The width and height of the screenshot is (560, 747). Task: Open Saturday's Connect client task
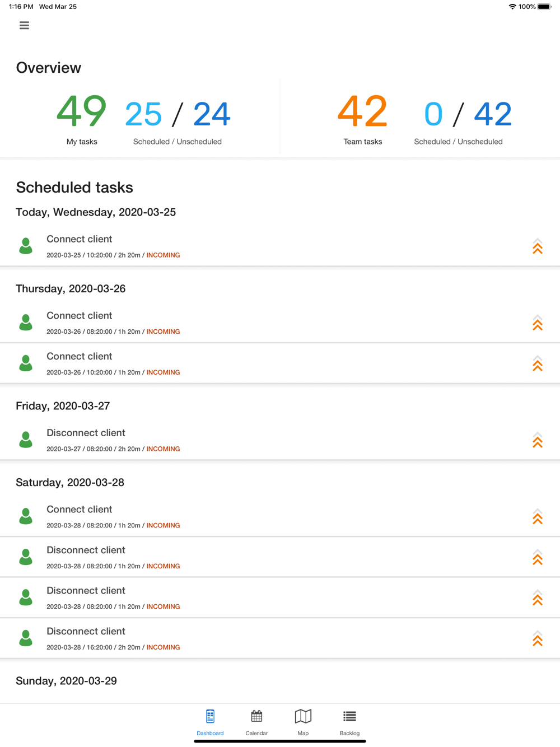[x=280, y=516]
